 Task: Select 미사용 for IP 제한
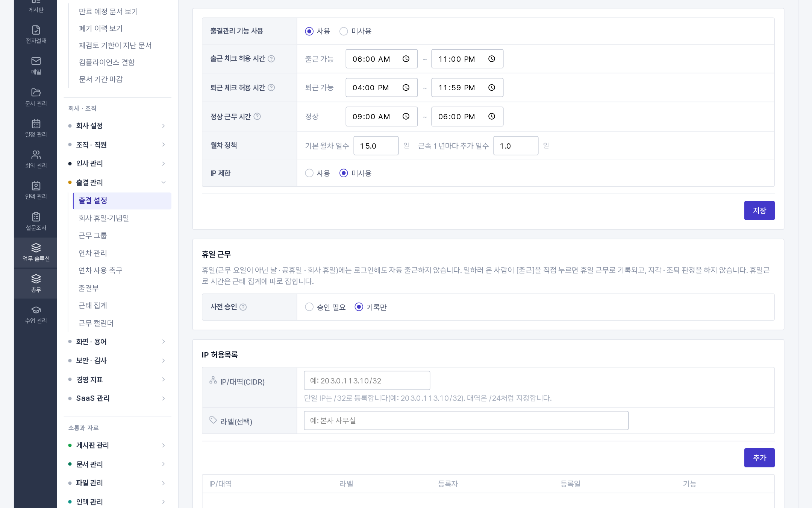344,173
